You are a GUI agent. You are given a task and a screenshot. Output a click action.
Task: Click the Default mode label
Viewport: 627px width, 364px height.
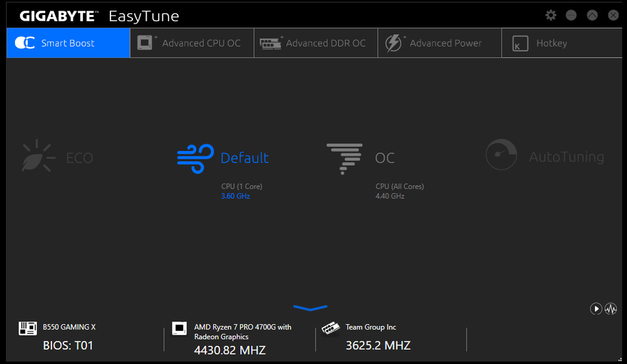pos(245,158)
